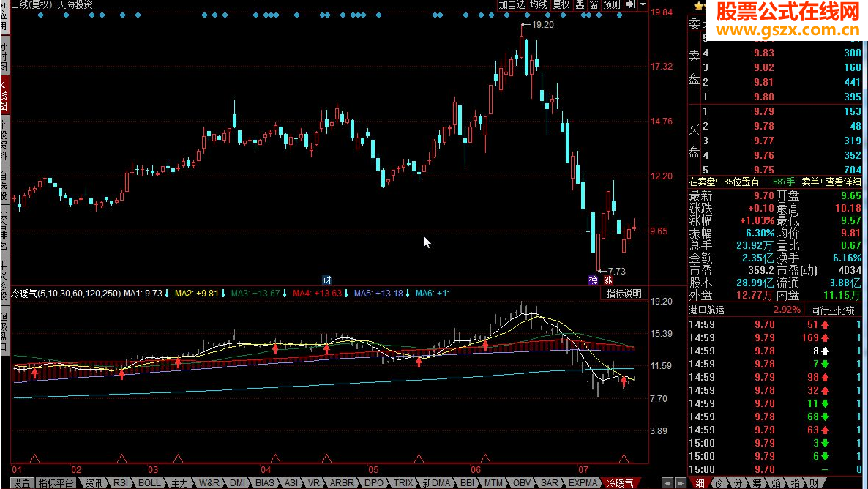Click the 预测 forecast button
This screenshot has width=868, height=489.
click(x=612, y=5)
